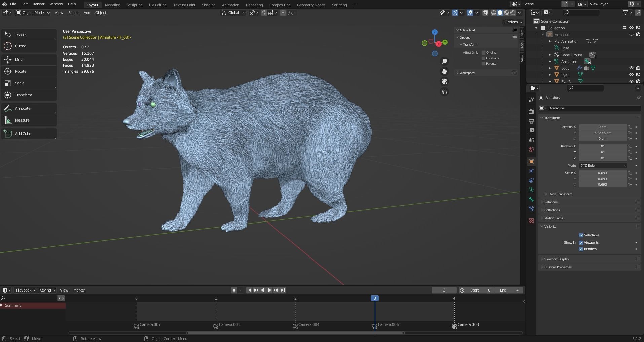
Task: Open the timeline Keying popover
Action: pos(47,290)
